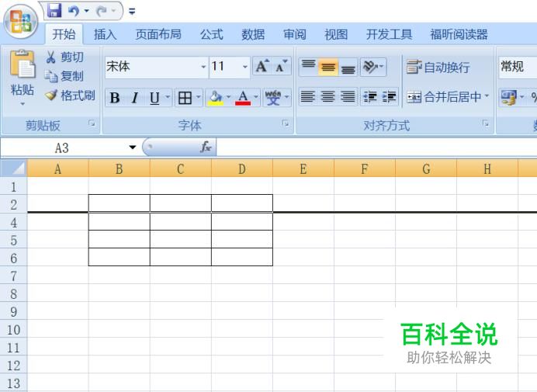
Task: Open the 插入 tab
Action: pos(105,34)
